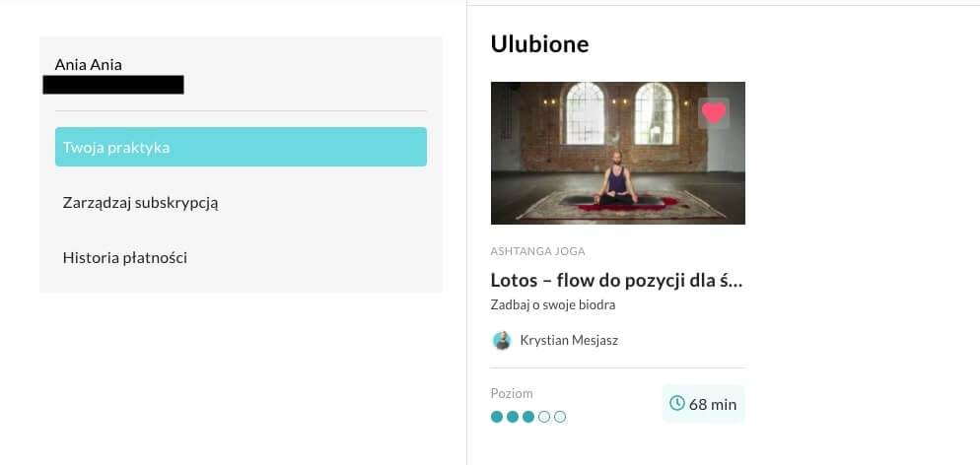Click the Ulubione section heading
The width and height of the screenshot is (980, 465).
(x=539, y=44)
